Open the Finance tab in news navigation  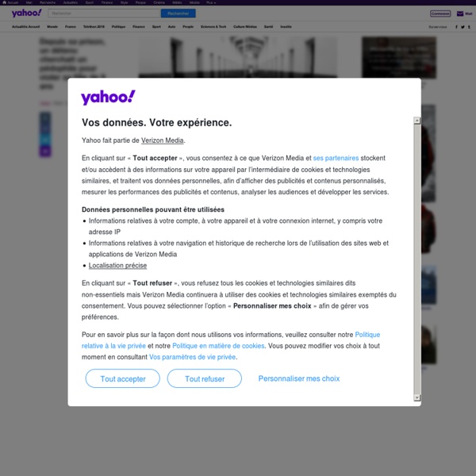139,27
